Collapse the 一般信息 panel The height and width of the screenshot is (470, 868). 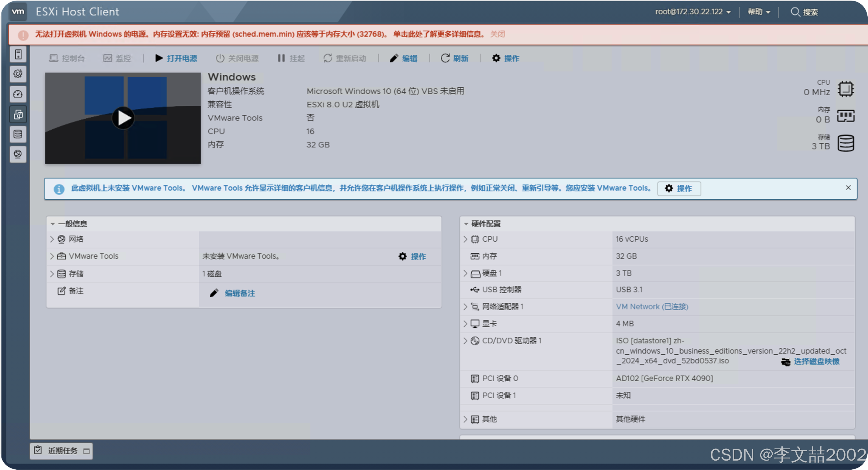coord(53,224)
